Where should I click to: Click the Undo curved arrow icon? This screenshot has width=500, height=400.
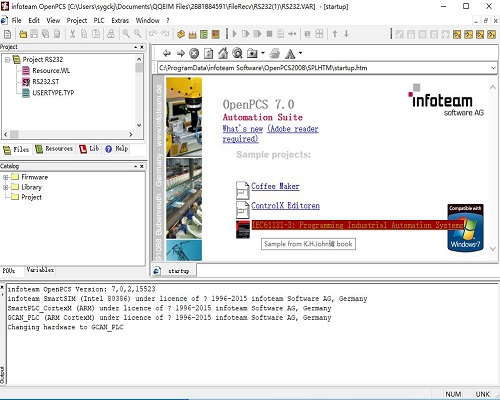[x=153, y=34]
